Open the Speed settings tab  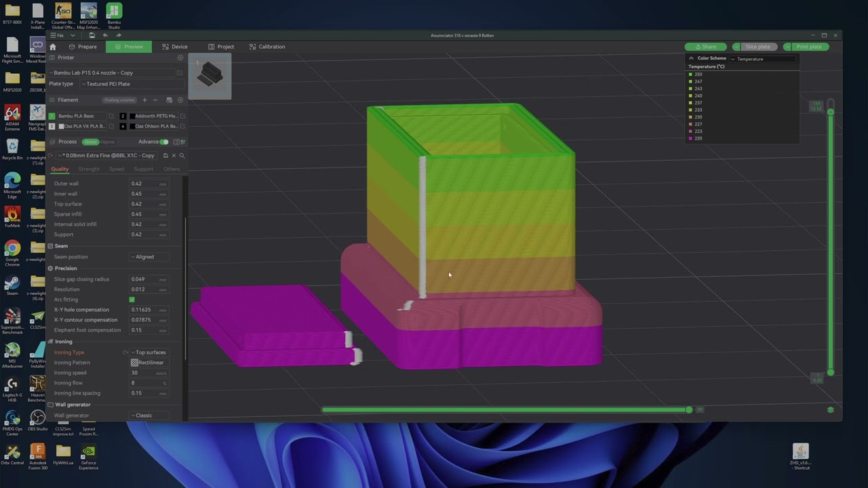(x=117, y=169)
